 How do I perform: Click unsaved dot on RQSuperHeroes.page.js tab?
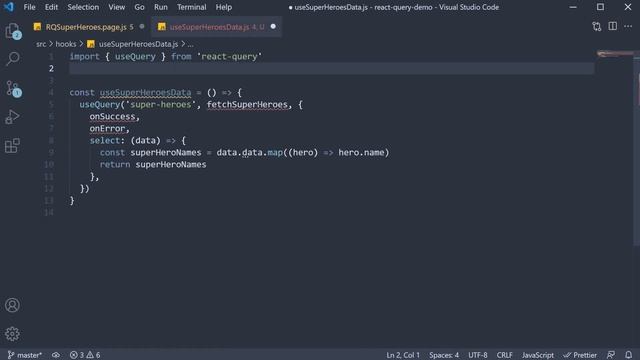(x=142, y=27)
